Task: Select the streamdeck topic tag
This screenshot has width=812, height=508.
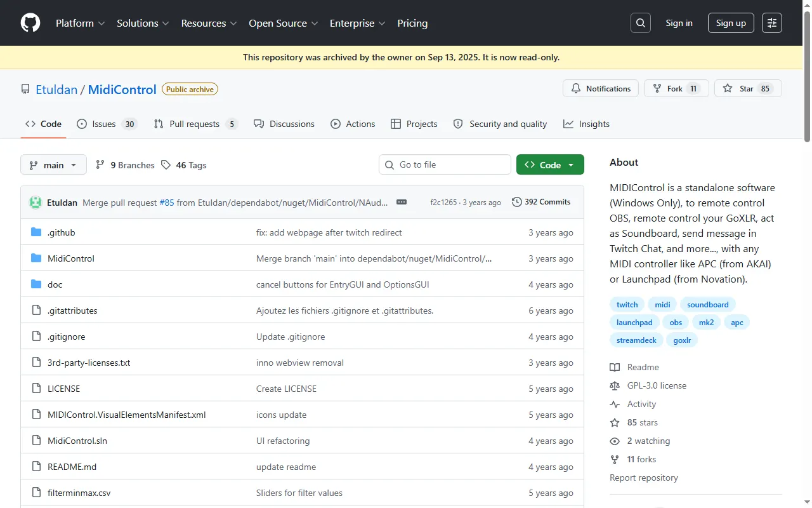Action: click(636, 340)
